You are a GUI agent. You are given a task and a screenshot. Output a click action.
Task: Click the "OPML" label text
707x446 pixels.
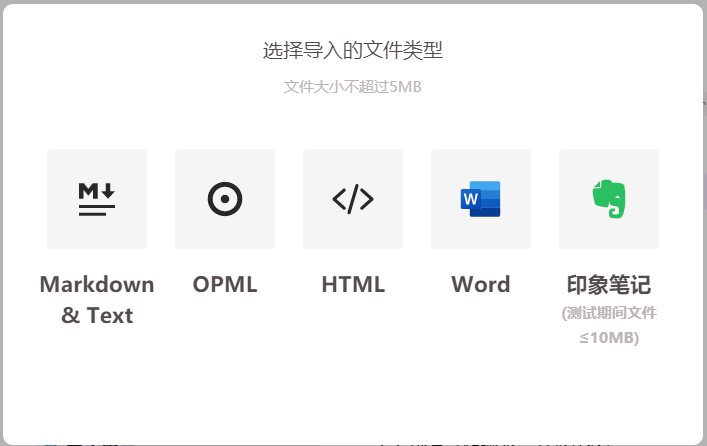tap(225, 285)
